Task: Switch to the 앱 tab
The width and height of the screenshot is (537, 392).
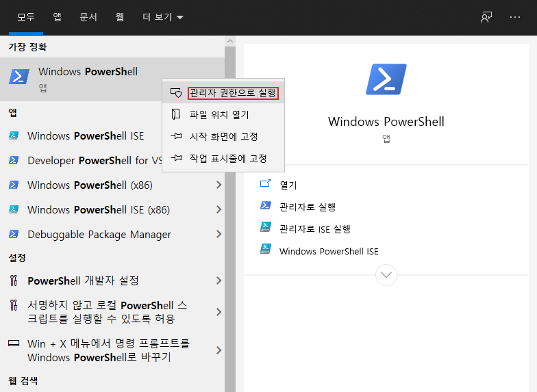Action: (58, 17)
